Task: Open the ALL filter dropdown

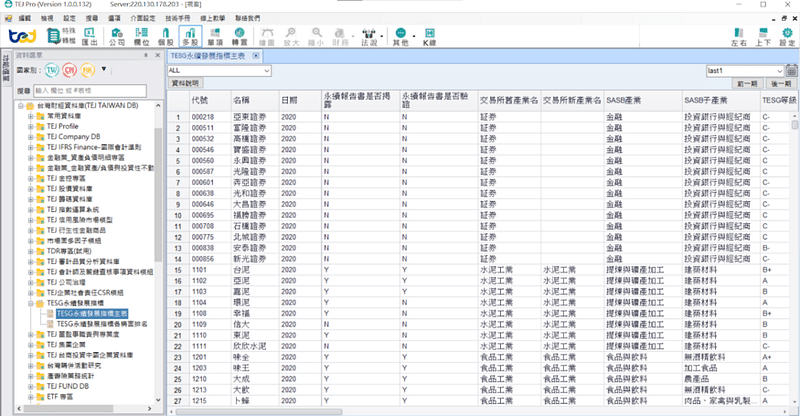Action: click(x=219, y=71)
